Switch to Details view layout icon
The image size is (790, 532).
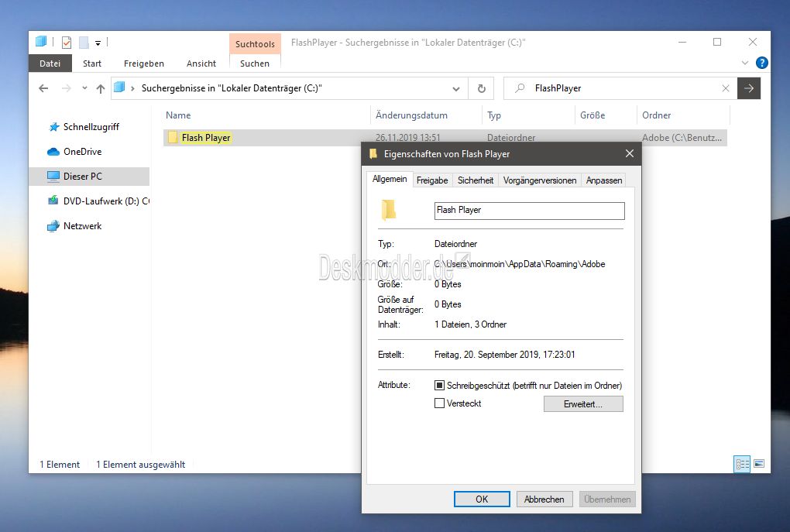(743, 464)
